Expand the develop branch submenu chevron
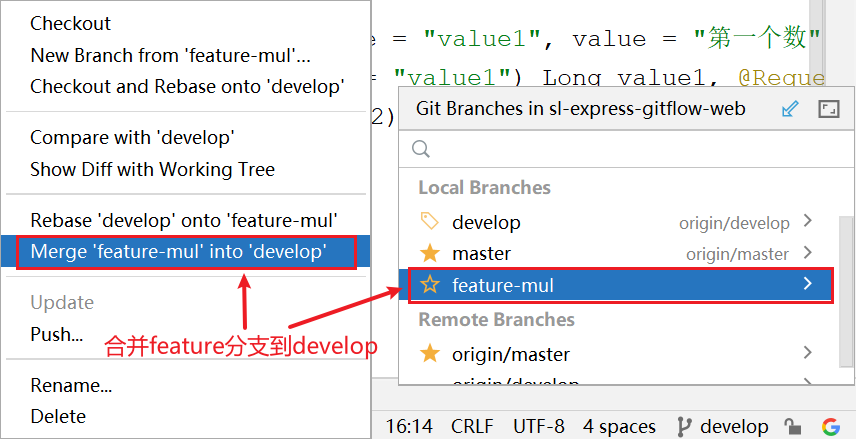Viewport: 856px width, 439px height. pos(809,221)
